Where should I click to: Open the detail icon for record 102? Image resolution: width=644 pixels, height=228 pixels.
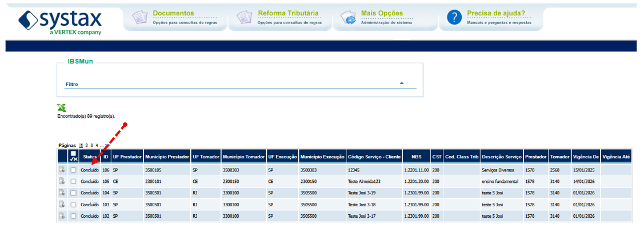(x=62, y=215)
